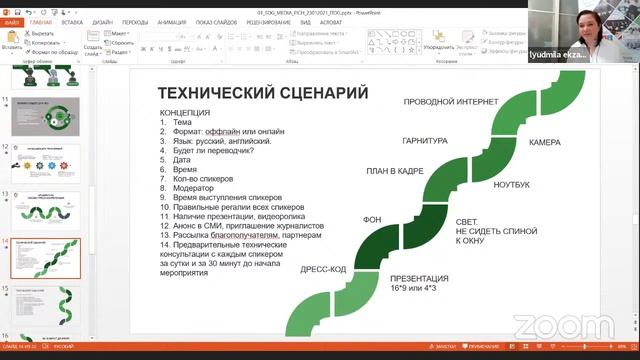Select slide 13 thumbnail
640x360 pixels.
click(45, 211)
